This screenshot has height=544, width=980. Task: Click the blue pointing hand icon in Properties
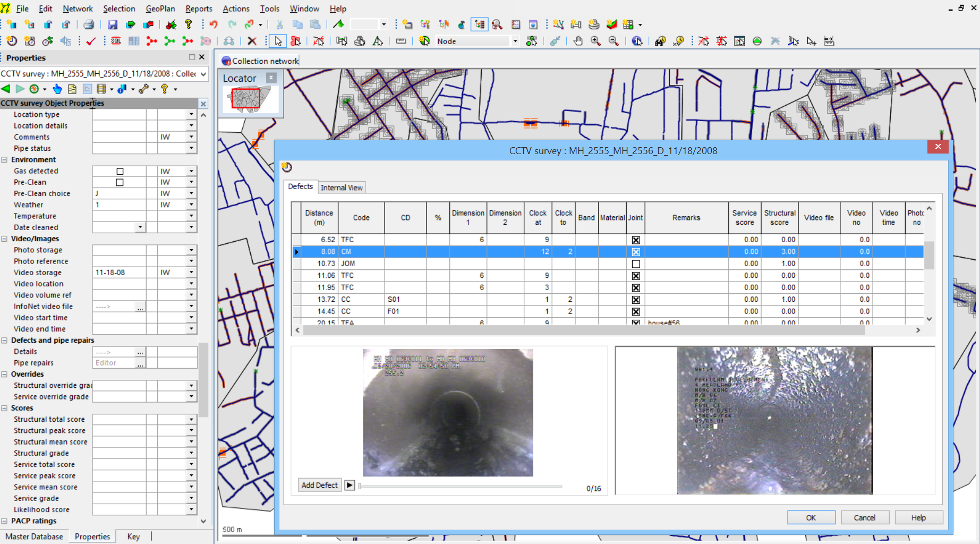(57, 89)
